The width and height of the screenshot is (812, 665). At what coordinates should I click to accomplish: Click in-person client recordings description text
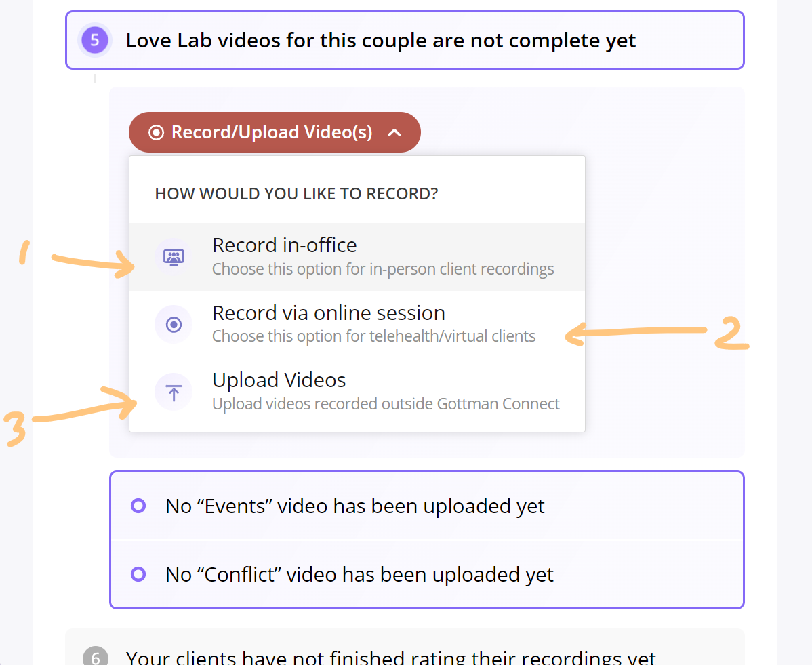[383, 269]
